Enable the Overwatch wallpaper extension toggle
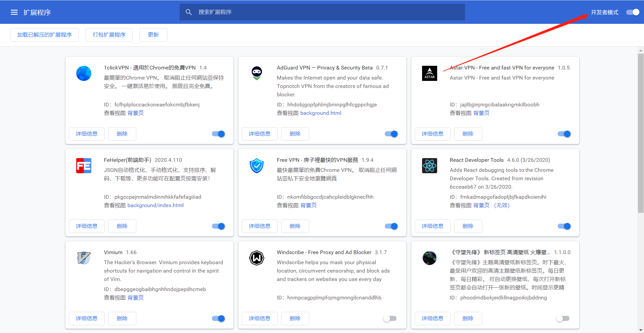 point(563,319)
